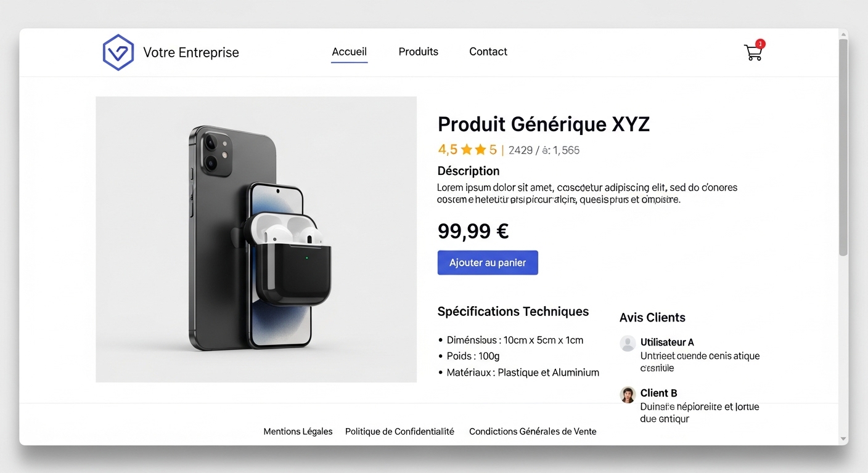Click the second gold rating star
Screen dimensions: 868x473
pos(480,150)
